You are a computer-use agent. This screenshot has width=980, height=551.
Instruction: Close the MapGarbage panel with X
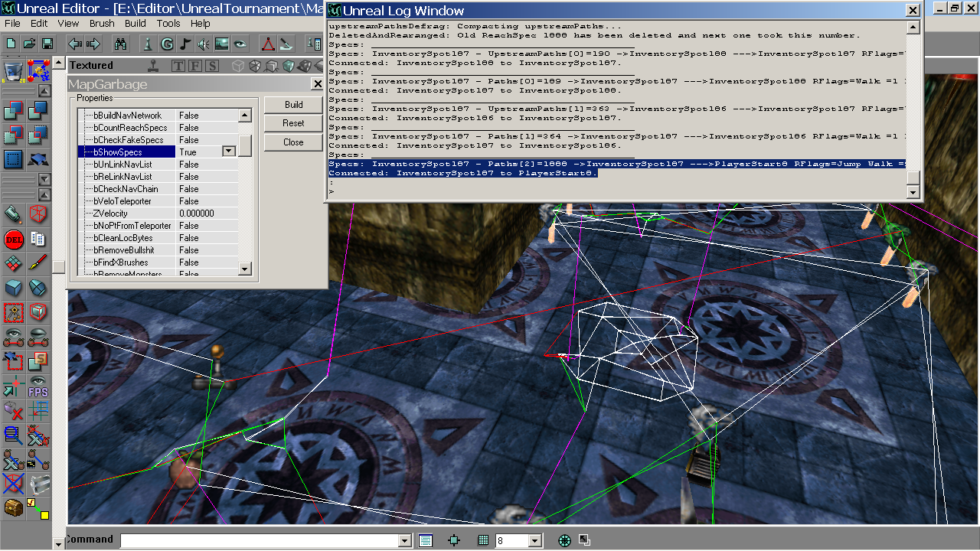pyautogui.click(x=318, y=84)
